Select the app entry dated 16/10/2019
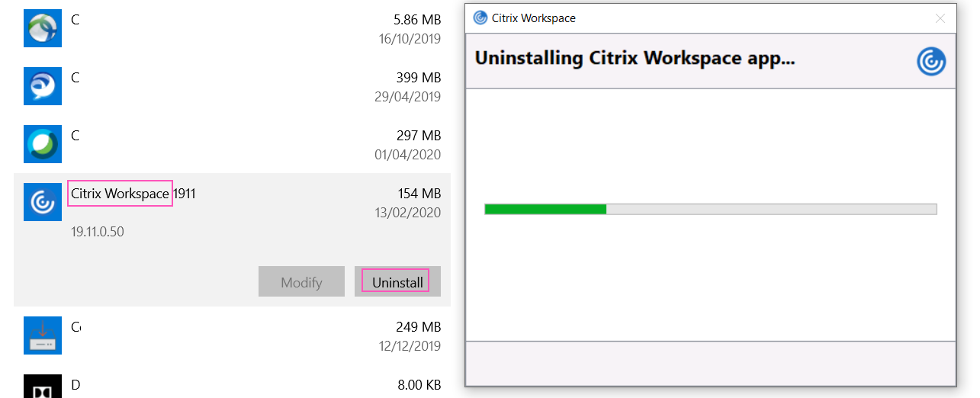This screenshot has height=398, width=980. pos(233,29)
